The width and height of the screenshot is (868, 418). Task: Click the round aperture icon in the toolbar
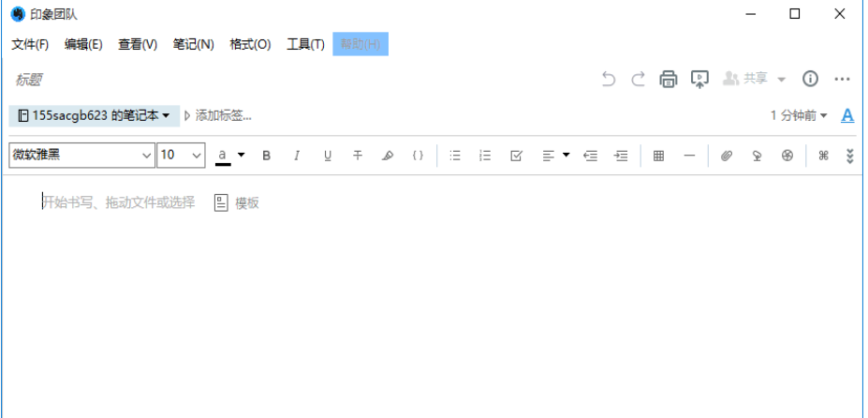tap(787, 156)
